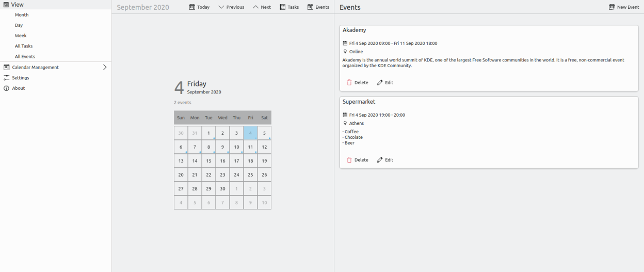Image resolution: width=644 pixels, height=272 pixels.
Task: Click the pencil icon to edit Akademy event
Action: tap(380, 83)
